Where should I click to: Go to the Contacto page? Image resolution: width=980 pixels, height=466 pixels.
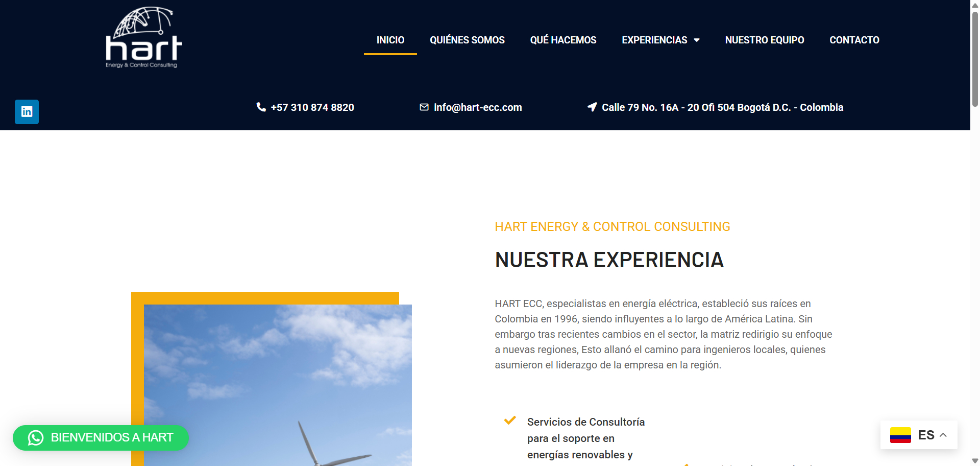click(854, 40)
